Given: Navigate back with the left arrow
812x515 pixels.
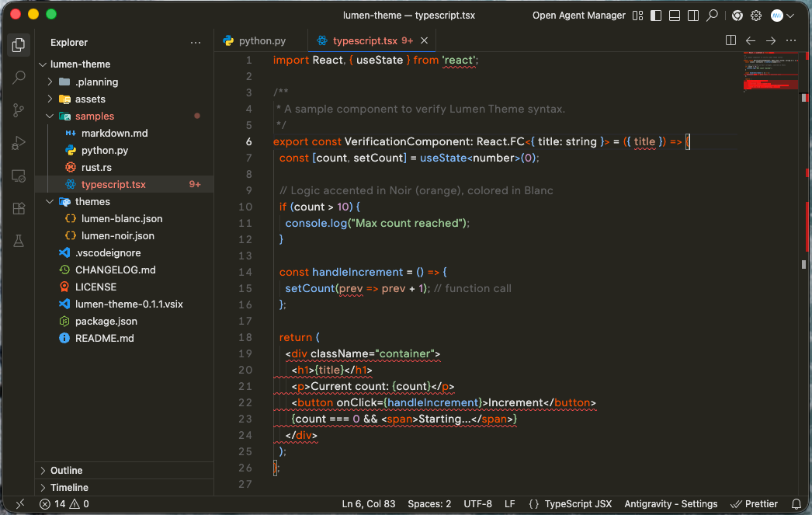Looking at the screenshot, I should point(751,40).
